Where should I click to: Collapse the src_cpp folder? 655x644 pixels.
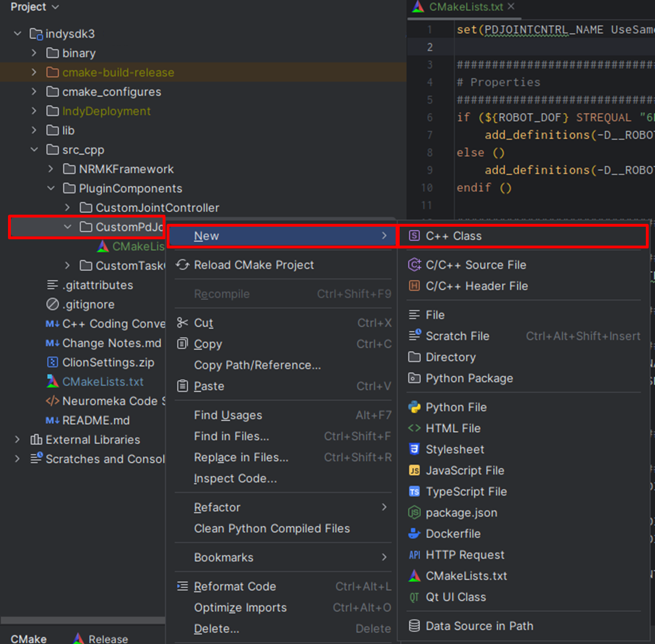pos(34,149)
